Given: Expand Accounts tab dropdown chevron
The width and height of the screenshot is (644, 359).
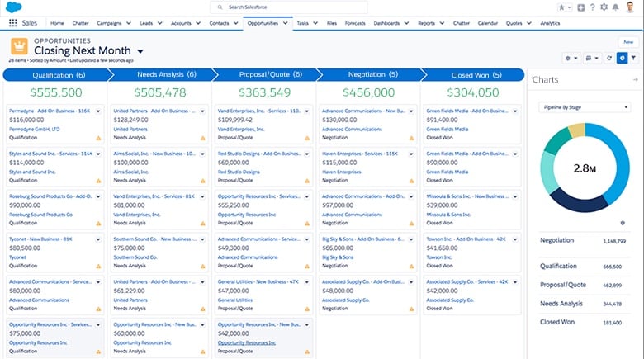Looking at the screenshot, I should coord(198,23).
